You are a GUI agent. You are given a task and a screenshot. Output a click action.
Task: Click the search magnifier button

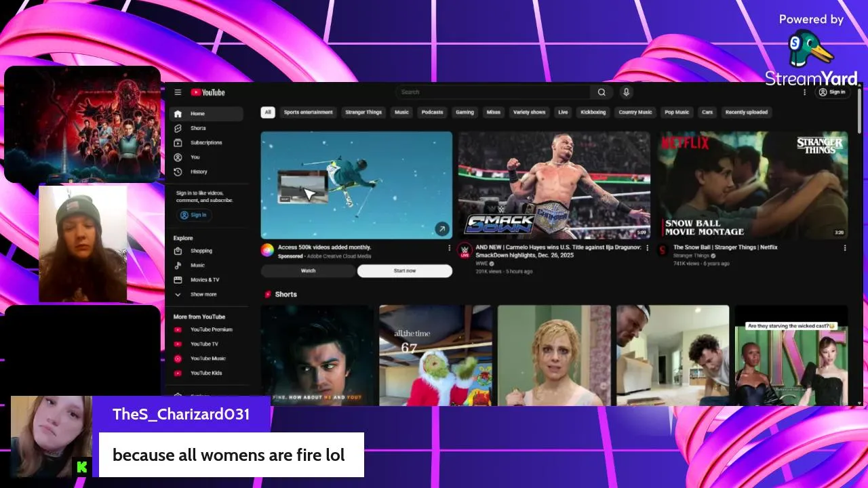click(x=601, y=92)
